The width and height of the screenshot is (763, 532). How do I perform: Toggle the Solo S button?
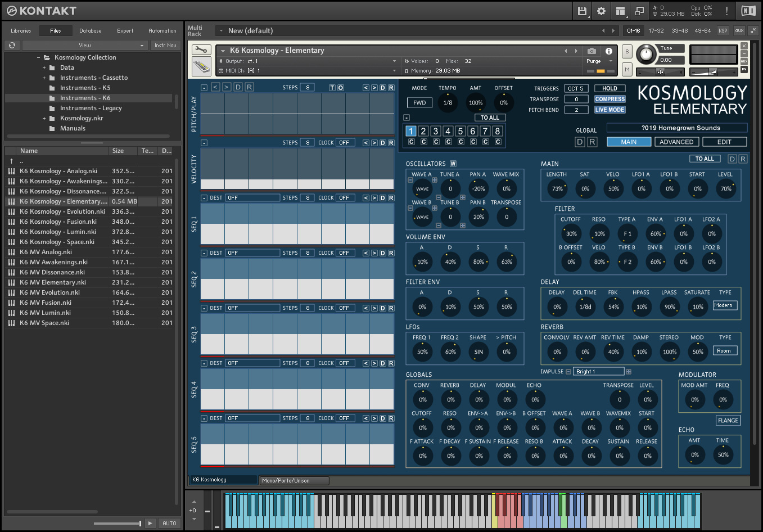click(627, 51)
